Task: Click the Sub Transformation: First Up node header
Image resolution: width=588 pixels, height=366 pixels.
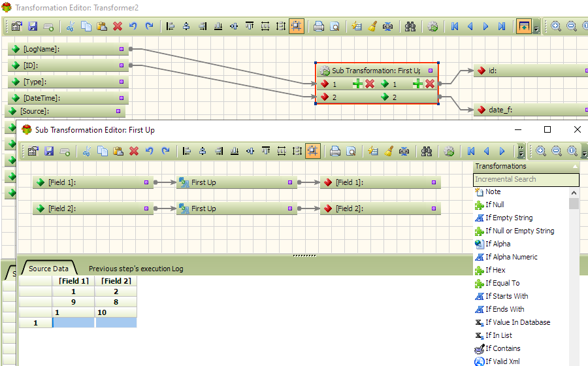Action: tap(377, 71)
